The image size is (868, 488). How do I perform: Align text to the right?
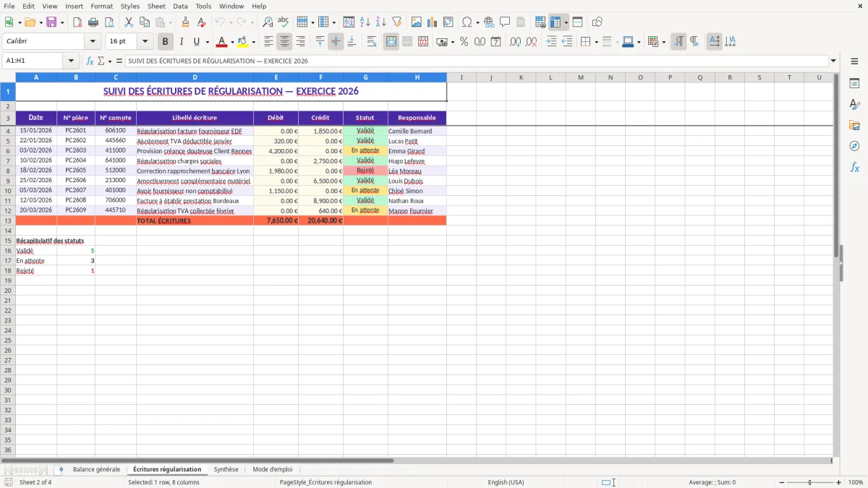[300, 42]
